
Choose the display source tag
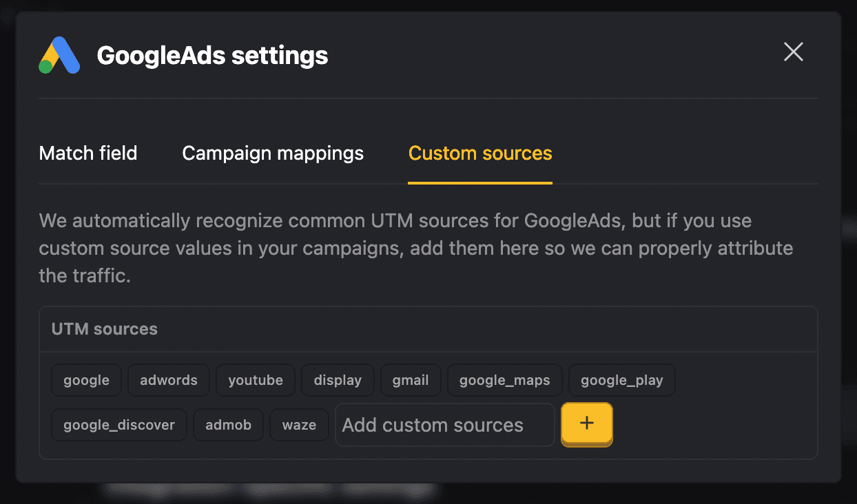(338, 379)
